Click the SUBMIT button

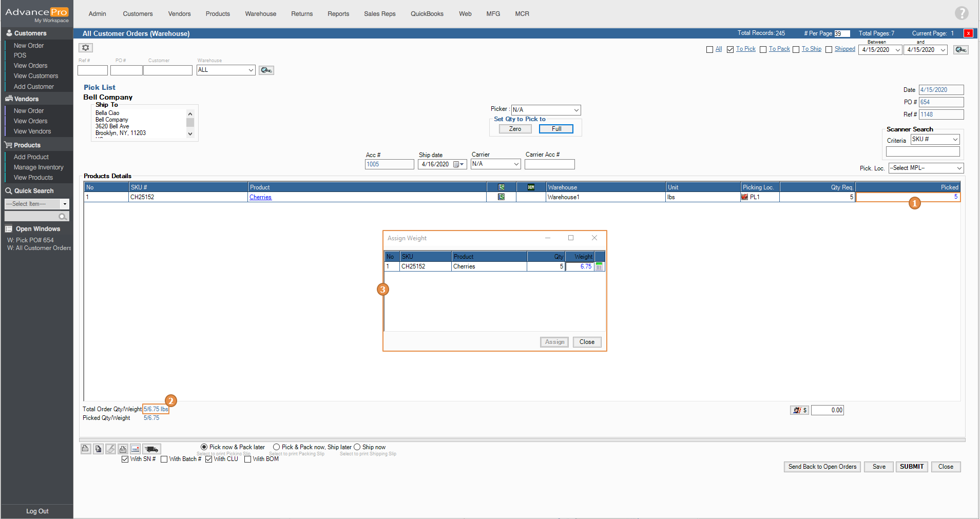(x=911, y=467)
